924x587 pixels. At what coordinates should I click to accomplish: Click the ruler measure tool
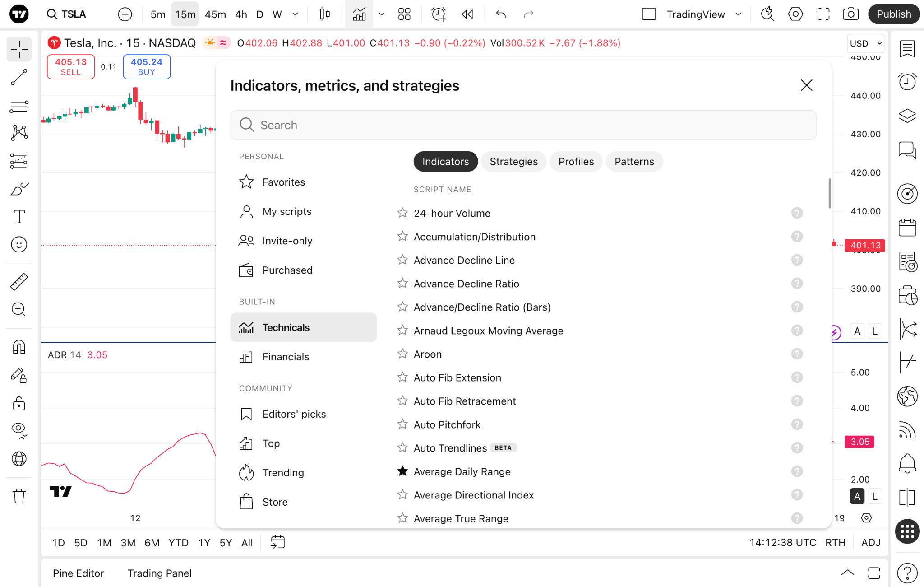pyautogui.click(x=19, y=281)
